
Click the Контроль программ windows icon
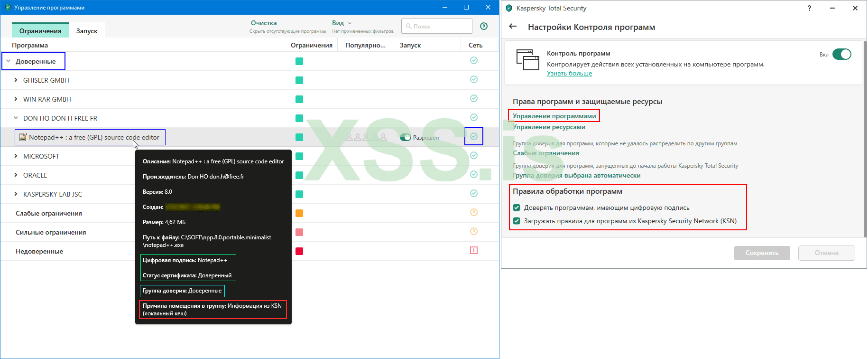(x=528, y=60)
